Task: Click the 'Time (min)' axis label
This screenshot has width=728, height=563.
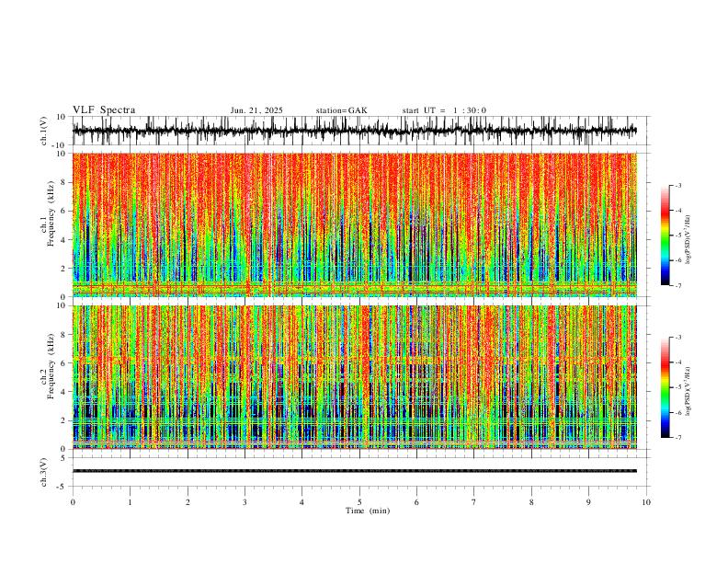Action: point(368,511)
